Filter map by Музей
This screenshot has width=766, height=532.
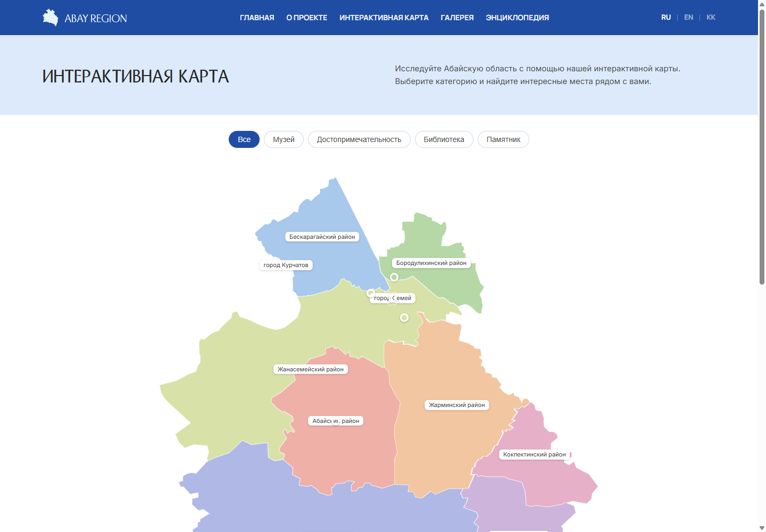click(284, 139)
